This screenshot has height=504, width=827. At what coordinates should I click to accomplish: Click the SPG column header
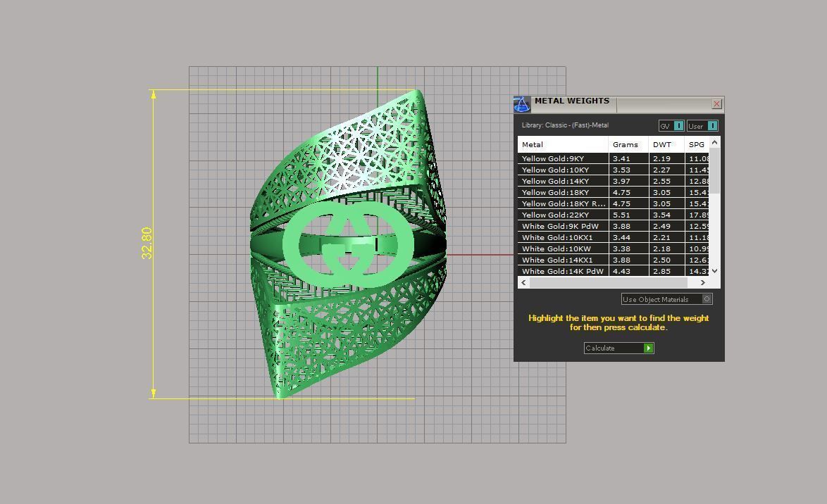pos(697,144)
